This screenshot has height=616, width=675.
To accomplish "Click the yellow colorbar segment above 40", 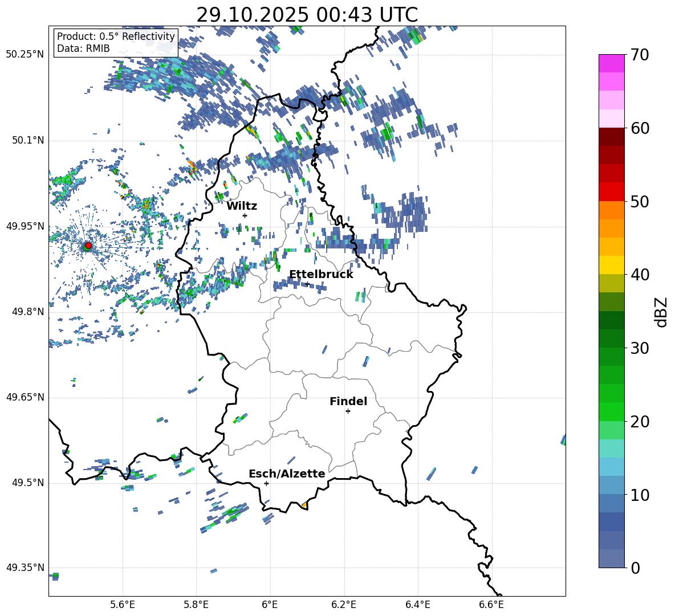I will tap(612, 265).
